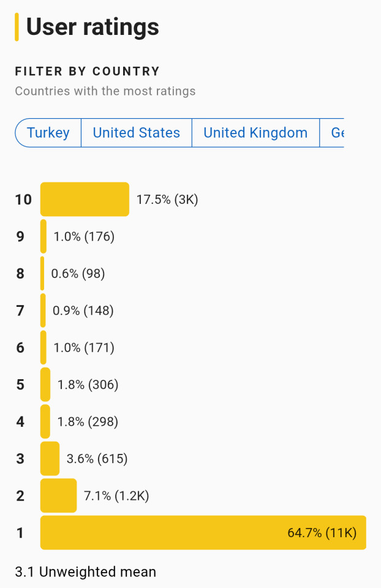Click the rating 6 bar
Screen dimensions: 381x588
pyautogui.click(x=43, y=347)
